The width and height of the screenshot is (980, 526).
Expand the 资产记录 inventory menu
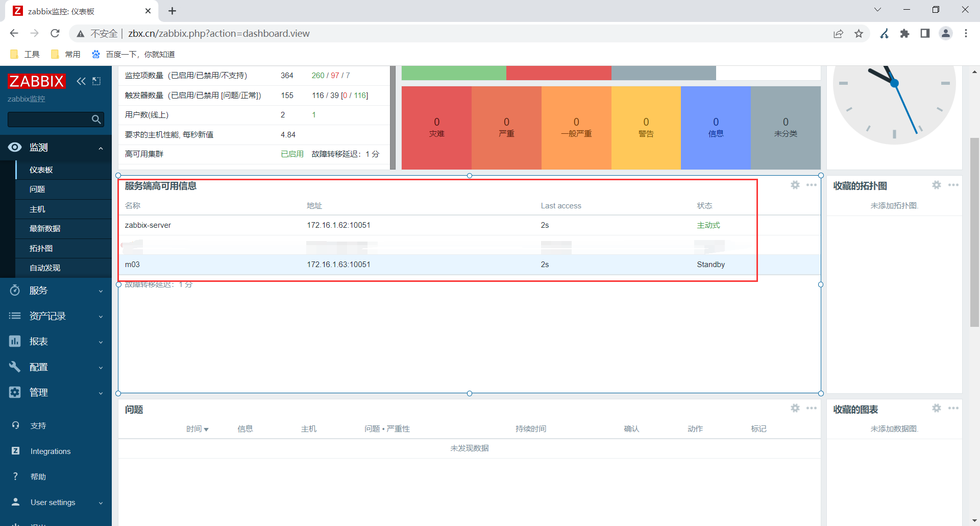click(56, 316)
